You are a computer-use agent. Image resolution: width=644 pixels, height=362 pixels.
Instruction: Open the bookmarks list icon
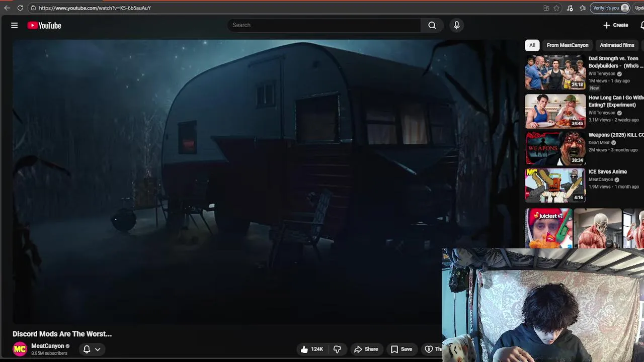[x=582, y=8]
